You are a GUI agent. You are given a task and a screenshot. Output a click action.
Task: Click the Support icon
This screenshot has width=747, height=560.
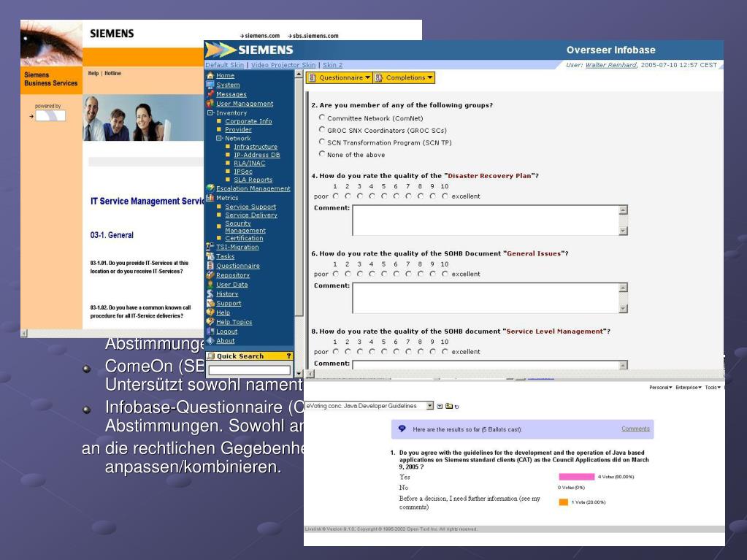(x=210, y=303)
